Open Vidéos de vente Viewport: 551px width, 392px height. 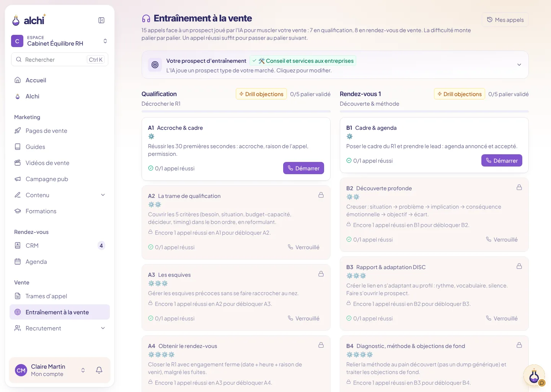tap(60, 163)
